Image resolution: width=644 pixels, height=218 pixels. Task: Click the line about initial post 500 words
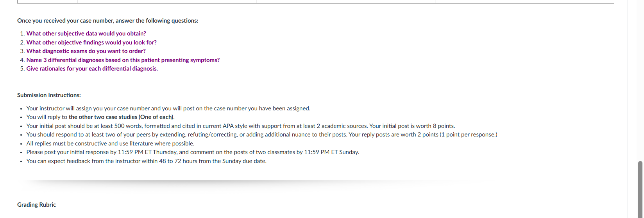click(x=240, y=126)
